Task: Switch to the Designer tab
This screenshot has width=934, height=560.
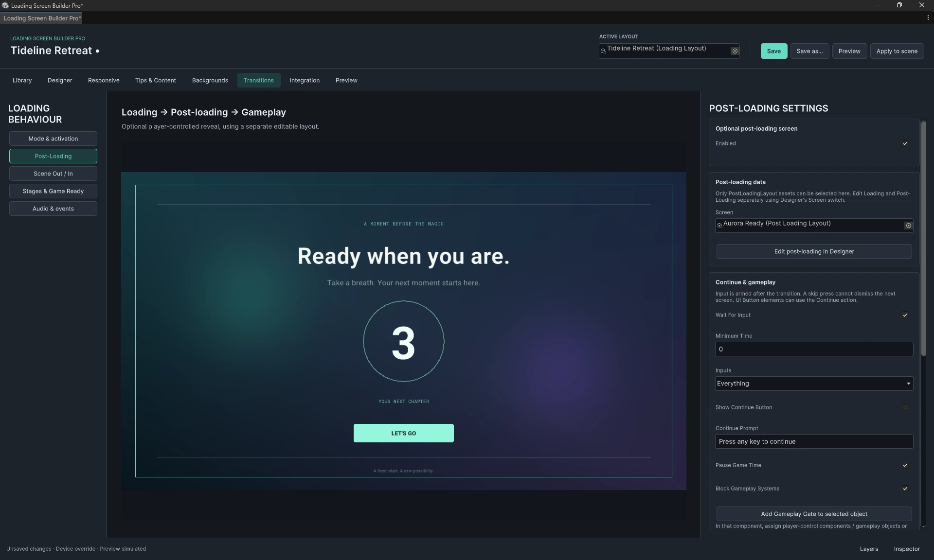Action: (x=60, y=80)
